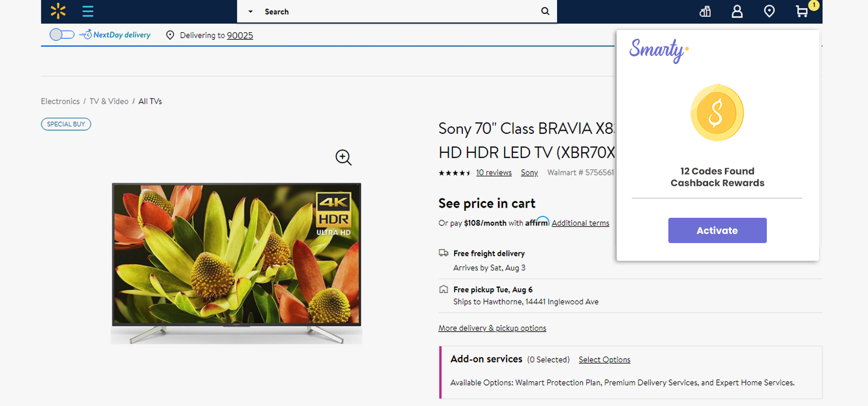Click the Smarty logo

click(659, 51)
